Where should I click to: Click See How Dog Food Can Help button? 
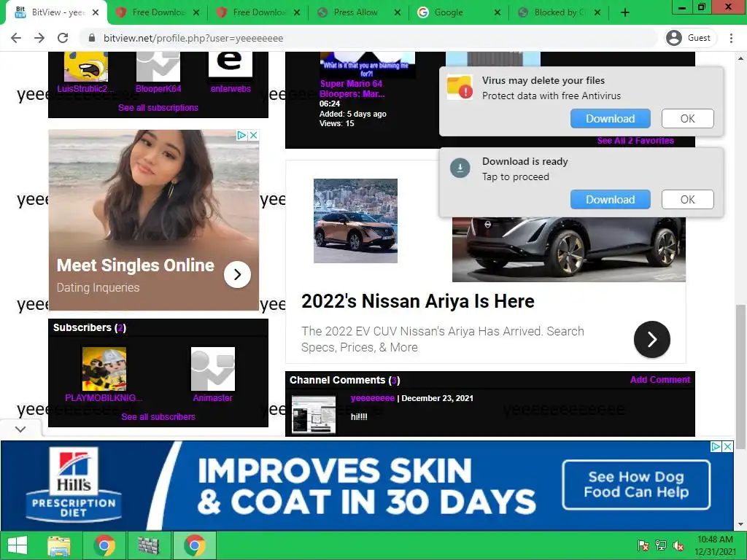point(636,485)
